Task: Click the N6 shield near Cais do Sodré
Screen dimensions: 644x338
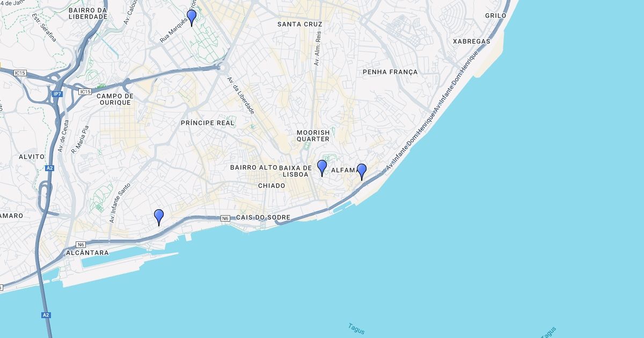Action: click(x=225, y=218)
